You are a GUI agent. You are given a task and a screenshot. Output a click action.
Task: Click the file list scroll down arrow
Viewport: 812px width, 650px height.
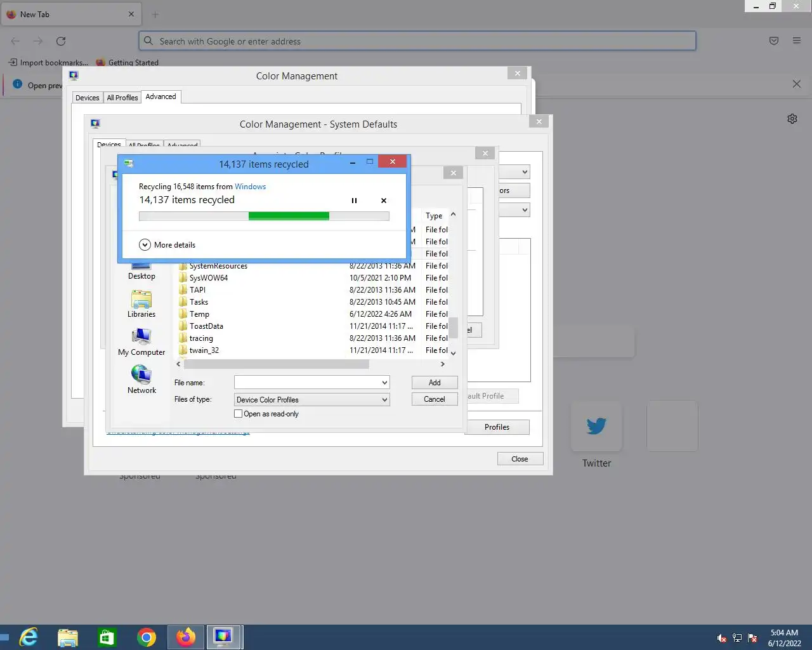(454, 353)
